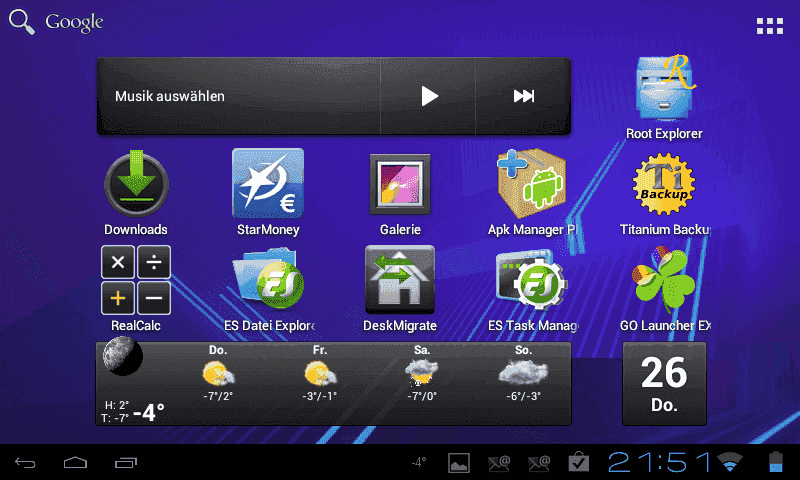Tap 'Musik auswählen' to choose music

170,96
